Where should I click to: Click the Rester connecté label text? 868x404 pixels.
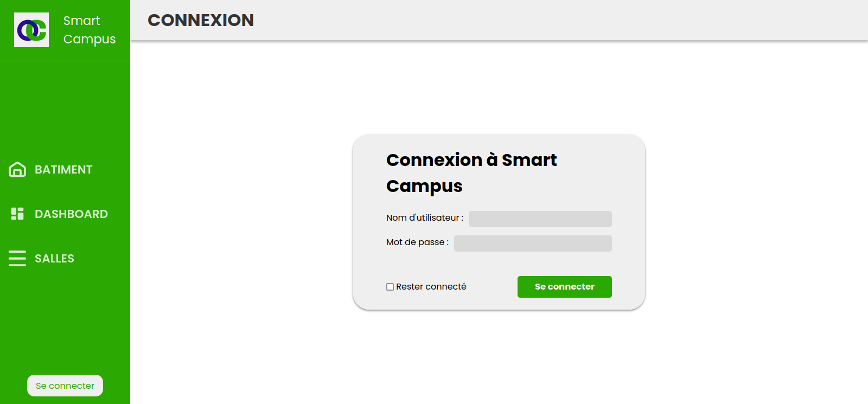tap(431, 286)
